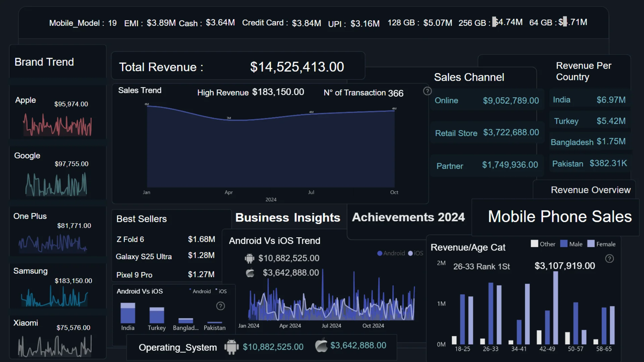
Task: Click Apple icon beside $3,642,888.00 trend value
Action: (x=250, y=273)
